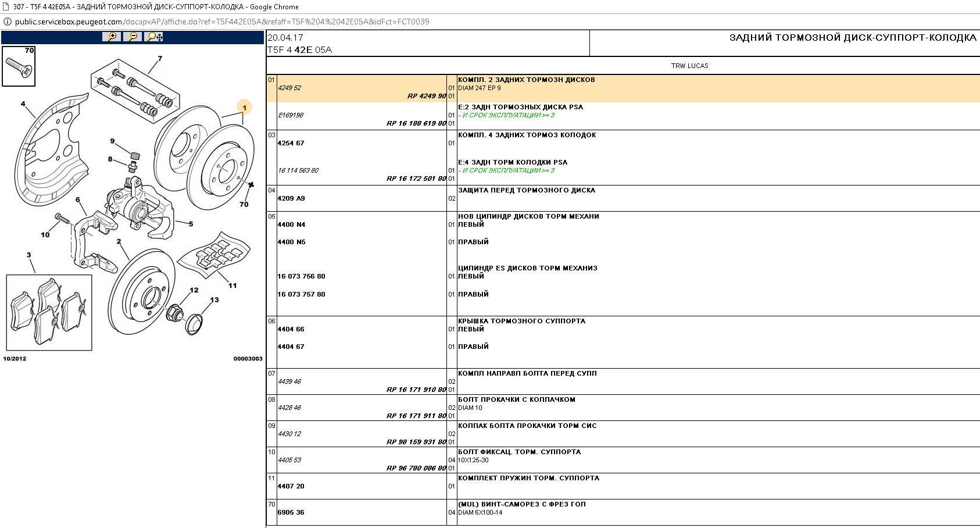Screen dimensions: 980x528
Task: Select callout 3 brake pads label
Action: tap(28, 255)
